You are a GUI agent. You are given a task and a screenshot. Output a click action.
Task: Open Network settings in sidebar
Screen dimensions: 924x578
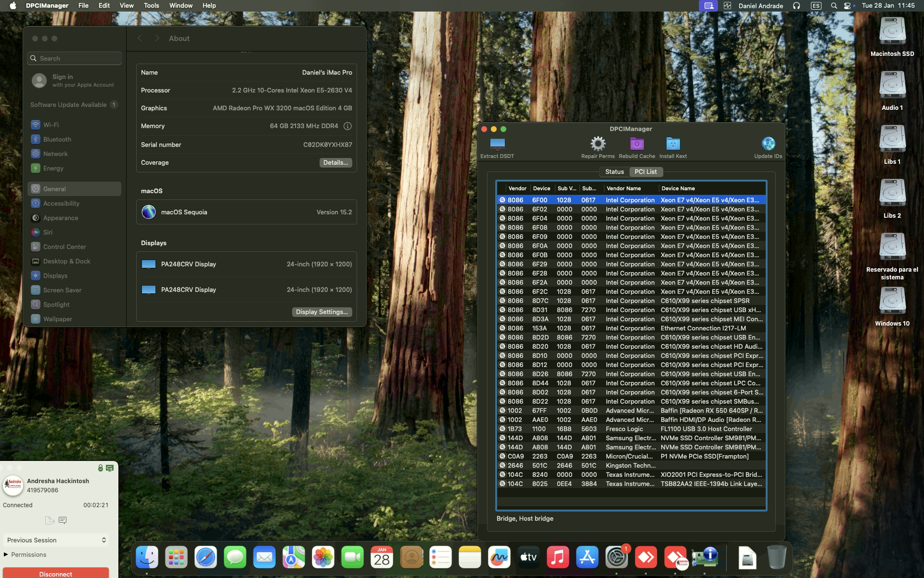[x=74, y=154]
